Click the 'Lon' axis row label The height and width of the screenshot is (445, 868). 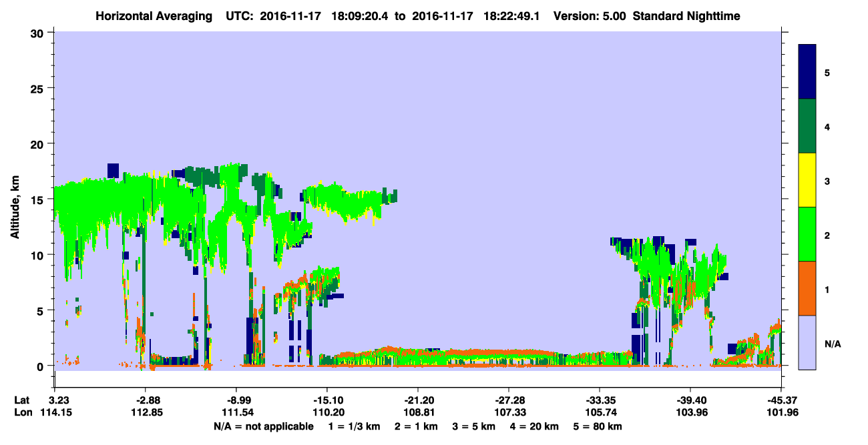pyautogui.click(x=22, y=413)
